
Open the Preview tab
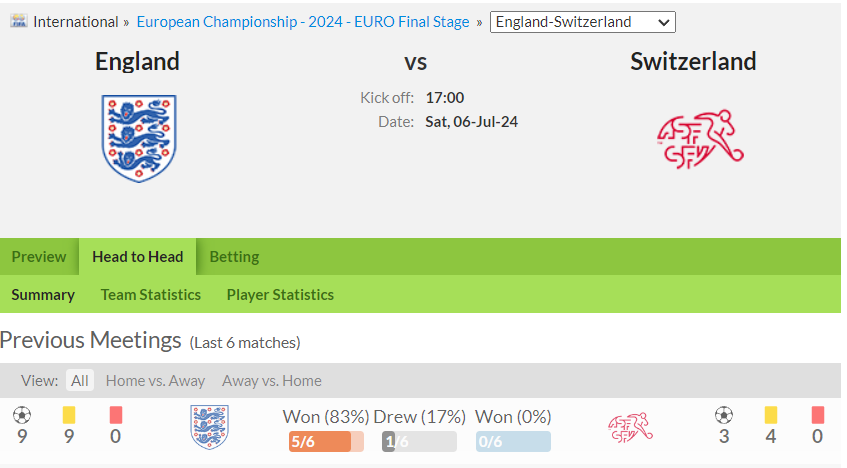[x=39, y=257]
